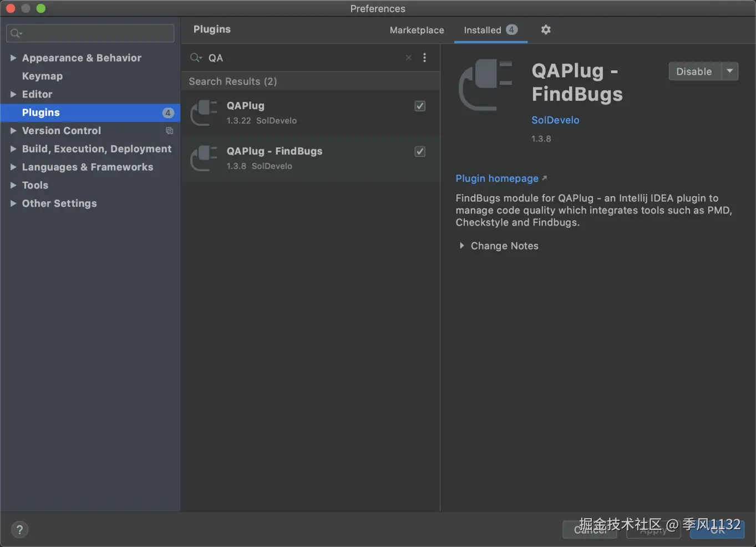The height and width of the screenshot is (547, 756).
Task: Open search options three-dot menu
Action: tap(425, 58)
